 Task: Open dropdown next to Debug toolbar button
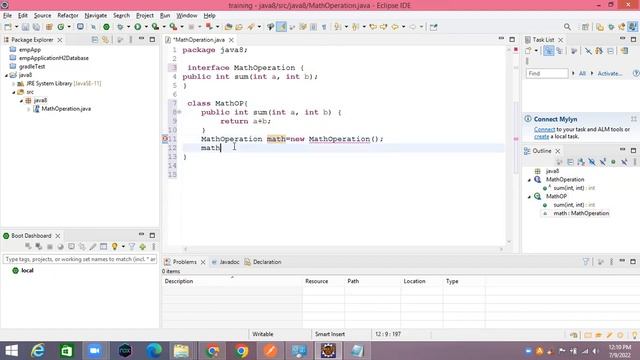point(128,27)
